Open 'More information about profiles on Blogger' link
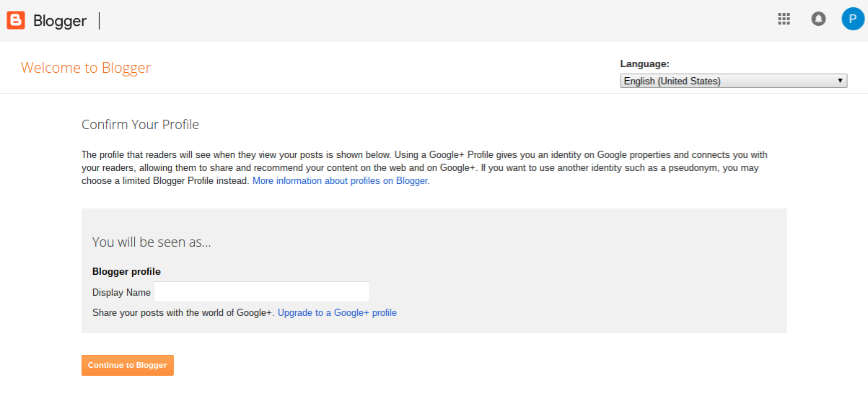Image resolution: width=868 pixels, height=396 pixels. (x=341, y=181)
